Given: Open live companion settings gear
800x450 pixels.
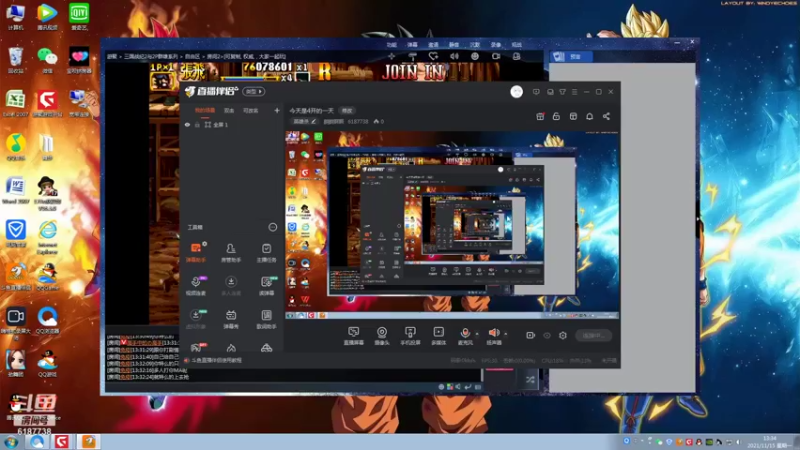Looking at the screenshot, I should (x=563, y=335).
